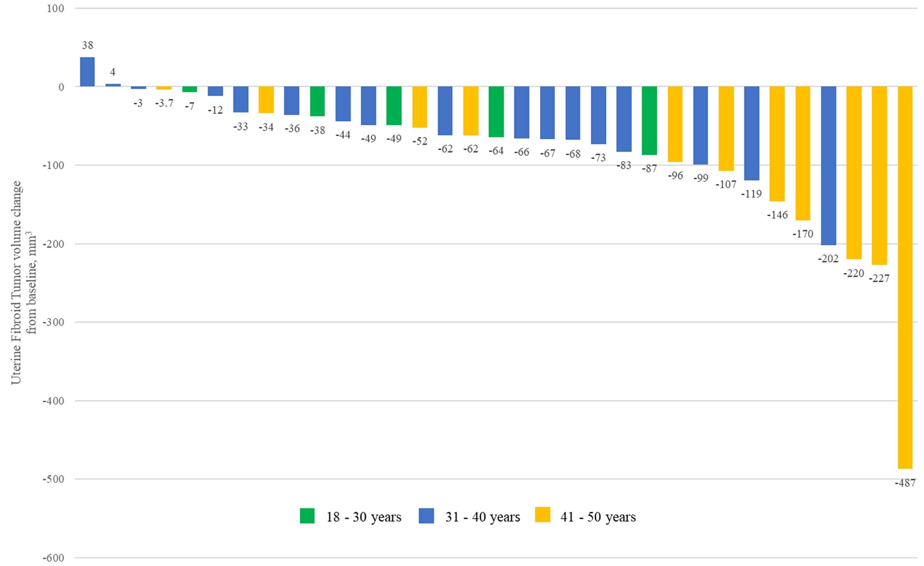924x566 pixels.
Task: Click the yellow bar labeled -227
Action: (x=880, y=175)
